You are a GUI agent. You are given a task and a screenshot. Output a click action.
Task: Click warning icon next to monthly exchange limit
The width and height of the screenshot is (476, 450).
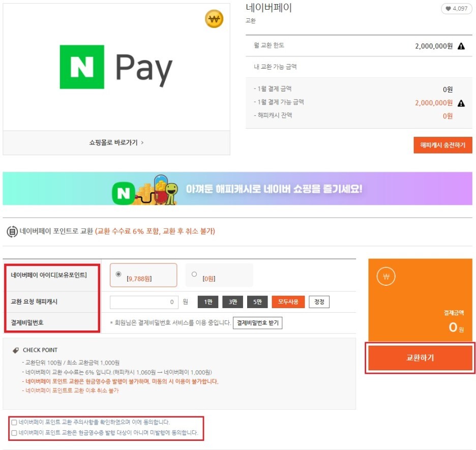pos(461,46)
